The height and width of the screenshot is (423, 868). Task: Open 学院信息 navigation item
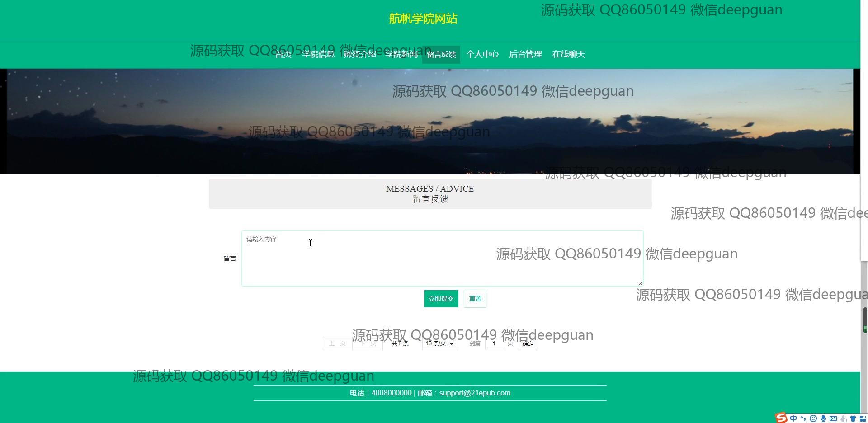click(318, 54)
